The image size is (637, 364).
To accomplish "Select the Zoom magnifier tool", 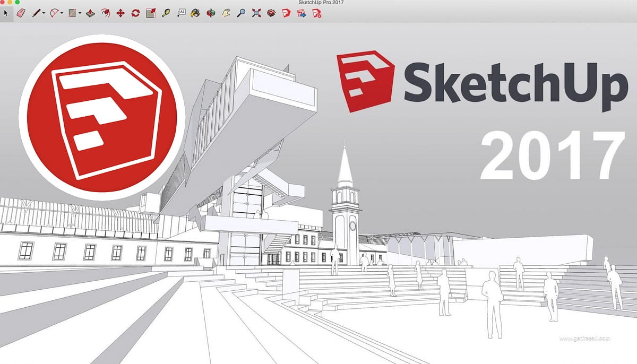I will pyautogui.click(x=241, y=12).
